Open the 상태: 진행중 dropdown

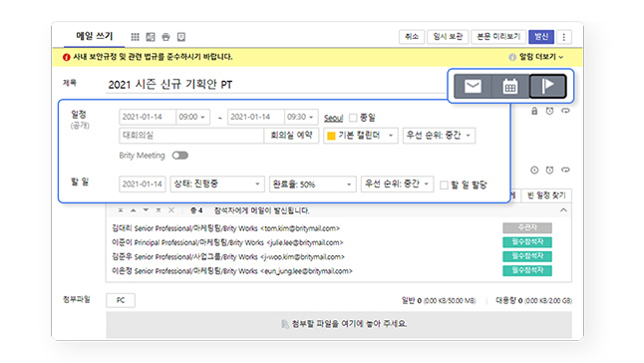click(x=217, y=183)
